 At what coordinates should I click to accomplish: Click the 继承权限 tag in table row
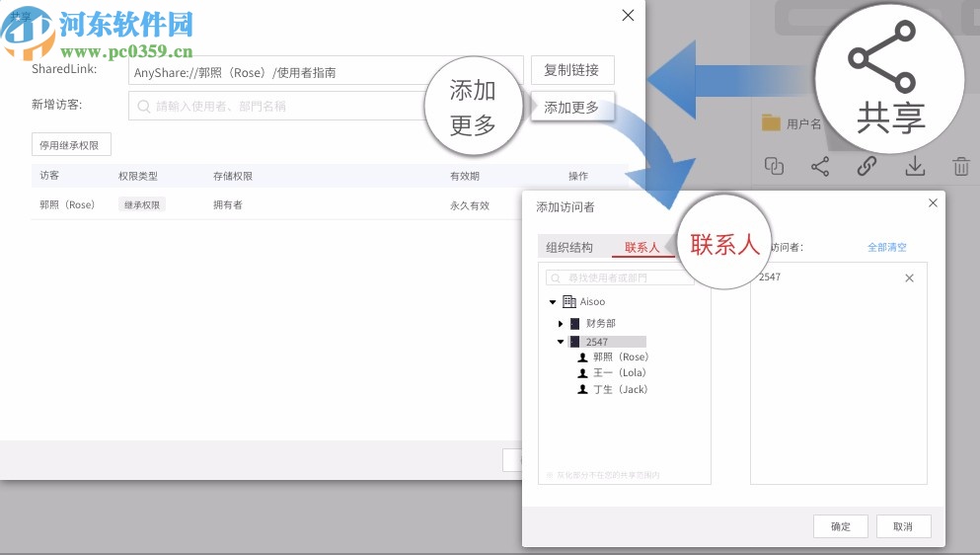142,204
